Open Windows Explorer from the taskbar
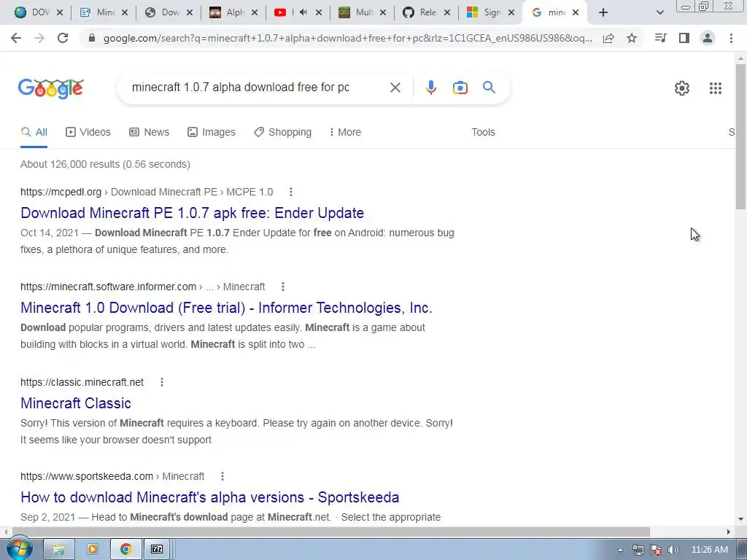 (59, 550)
